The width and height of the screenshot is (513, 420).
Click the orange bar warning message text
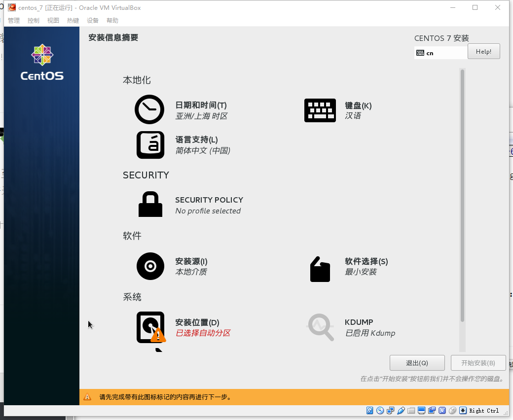(166, 397)
